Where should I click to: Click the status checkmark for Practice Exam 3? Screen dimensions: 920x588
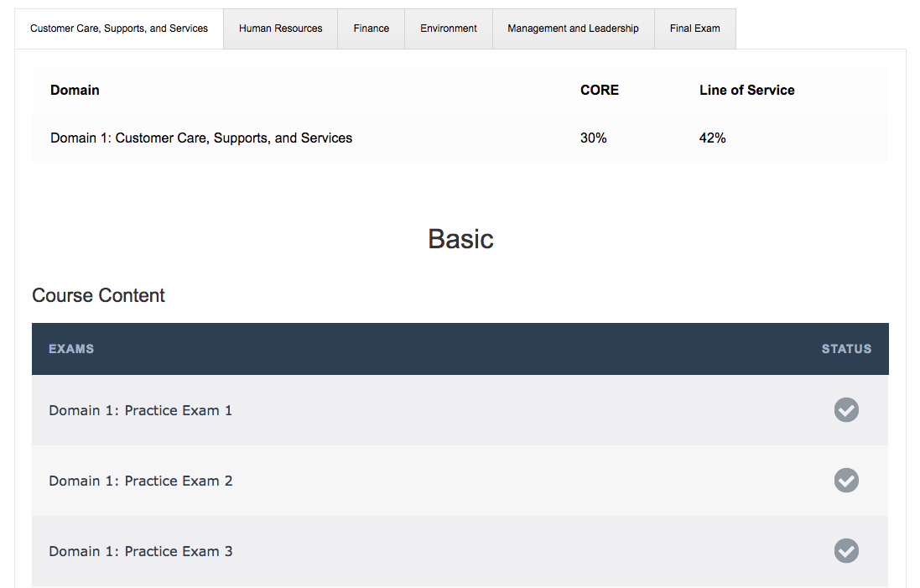[x=846, y=551]
